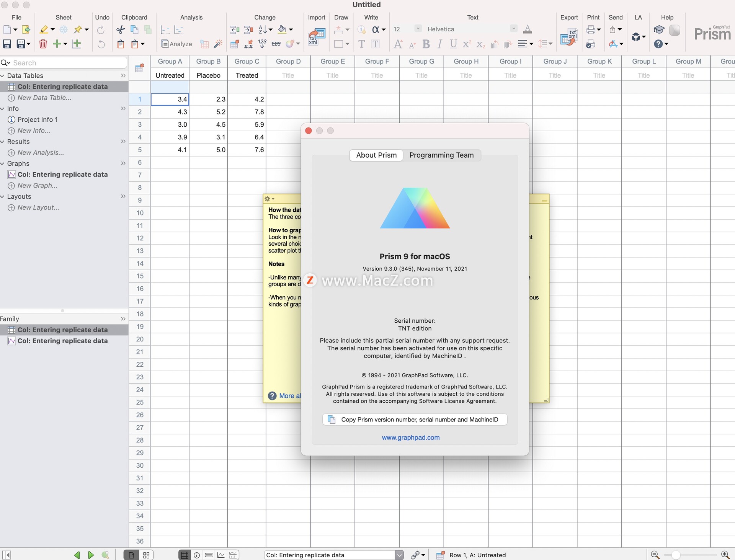Select the Analyze tool in the toolbar
The image size is (735, 560).
(176, 44)
